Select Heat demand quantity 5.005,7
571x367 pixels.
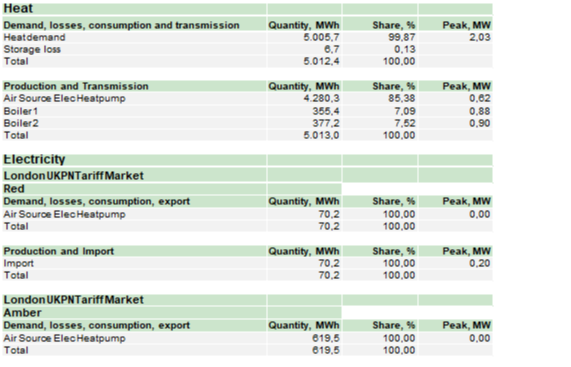322,37
